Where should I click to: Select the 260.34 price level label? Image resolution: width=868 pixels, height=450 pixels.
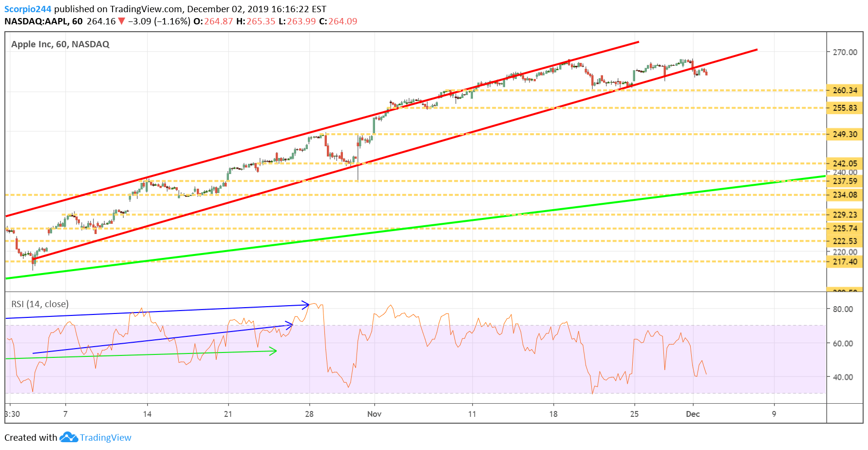(845, 91)
